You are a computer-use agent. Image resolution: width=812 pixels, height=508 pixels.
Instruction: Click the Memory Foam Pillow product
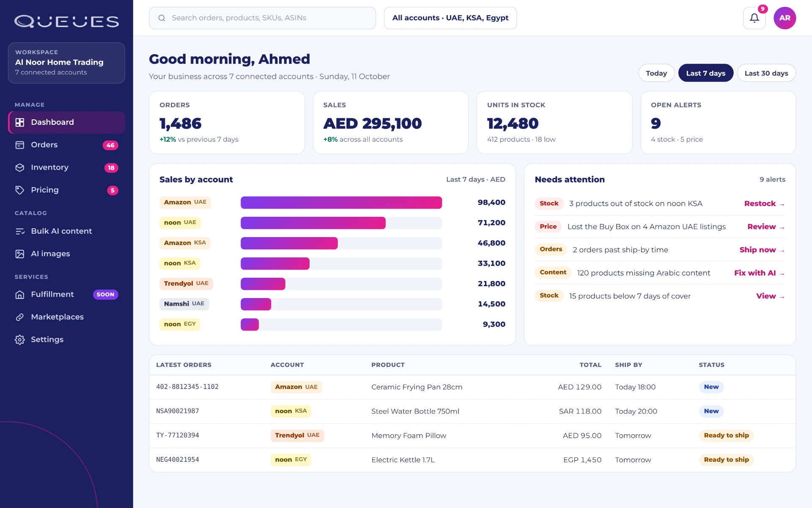pyautogui.click(x=409, y=436)
